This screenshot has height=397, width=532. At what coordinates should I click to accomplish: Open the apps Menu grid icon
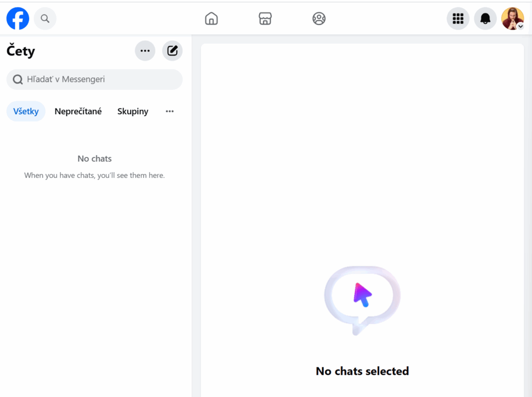tap(458, 18)
